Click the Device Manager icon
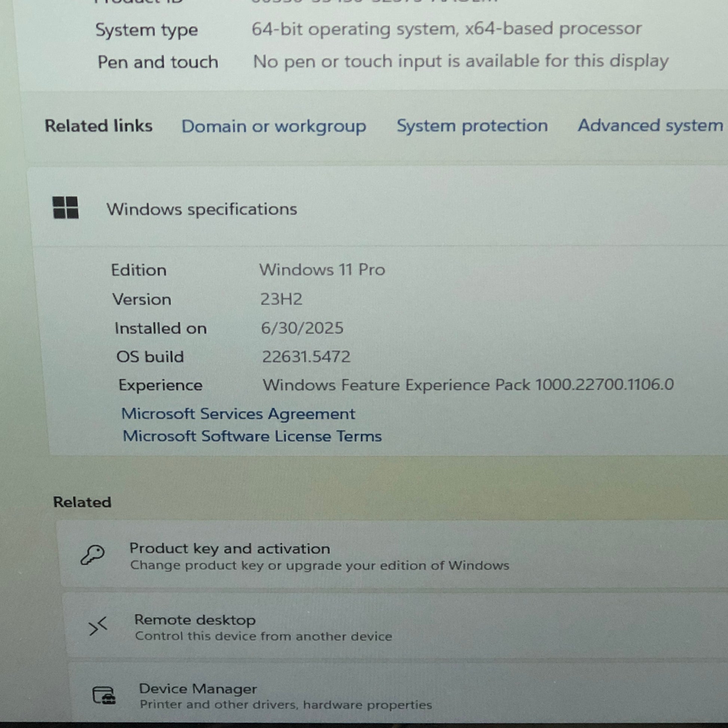 click(x=104, y=695)
